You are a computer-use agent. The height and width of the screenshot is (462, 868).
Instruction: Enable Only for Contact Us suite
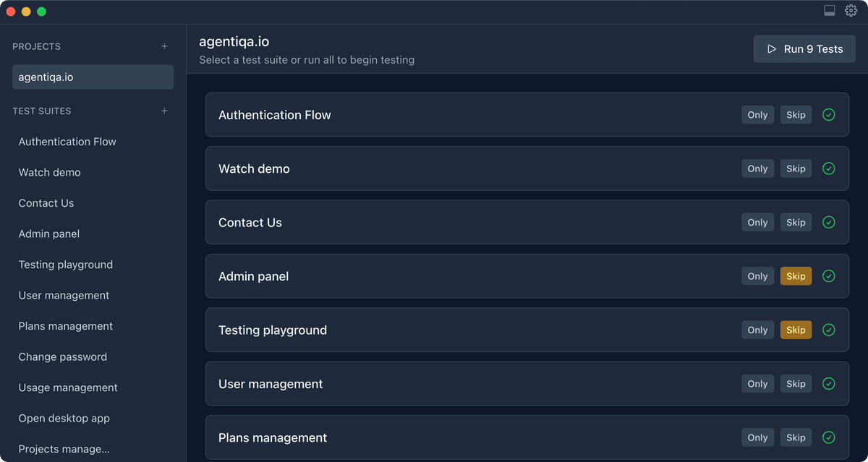[757, 223]
